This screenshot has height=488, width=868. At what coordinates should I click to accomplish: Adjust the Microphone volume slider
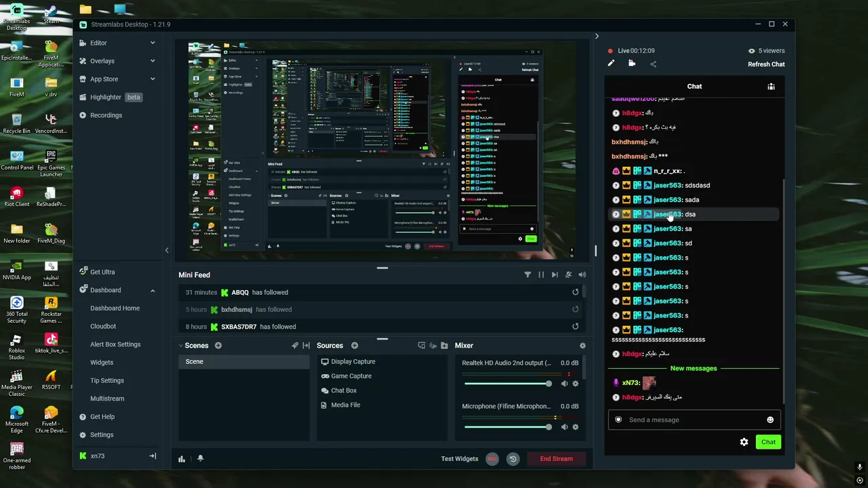click(508, 427)
